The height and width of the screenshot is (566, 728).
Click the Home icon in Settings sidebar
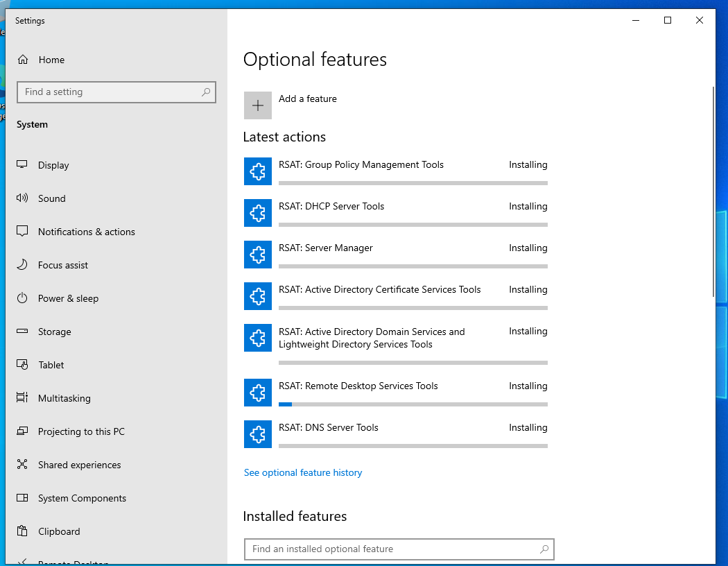pyautogui.click(x=23, y=60)
